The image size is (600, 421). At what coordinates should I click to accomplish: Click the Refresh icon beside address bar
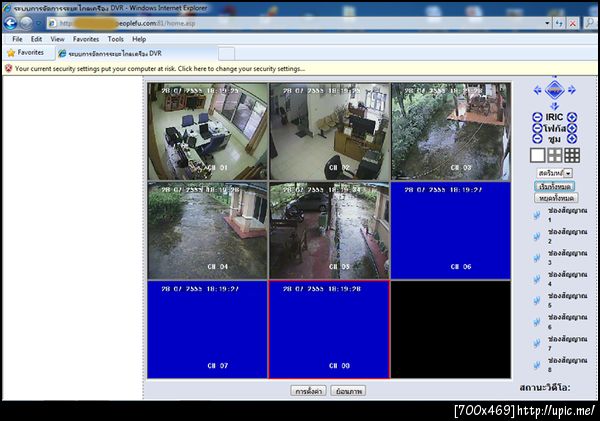[559, 24]
